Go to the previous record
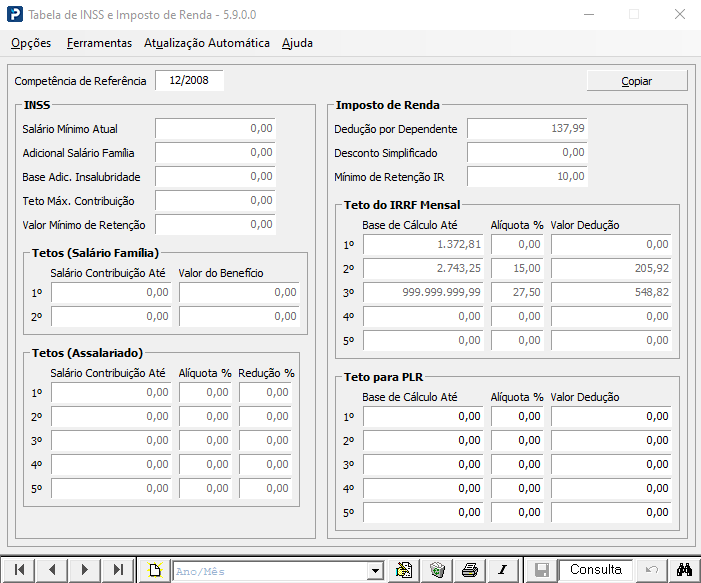 click(51, 570)
